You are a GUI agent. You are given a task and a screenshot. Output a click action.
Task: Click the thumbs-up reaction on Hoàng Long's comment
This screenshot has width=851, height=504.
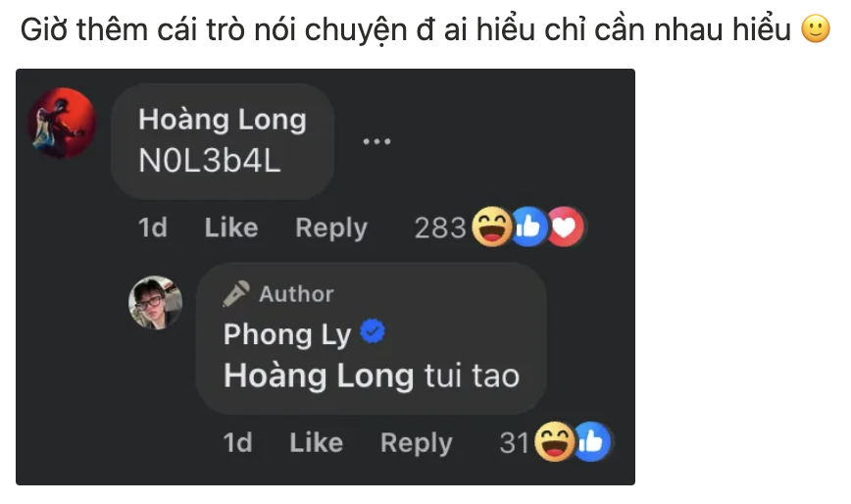(528, 227)
